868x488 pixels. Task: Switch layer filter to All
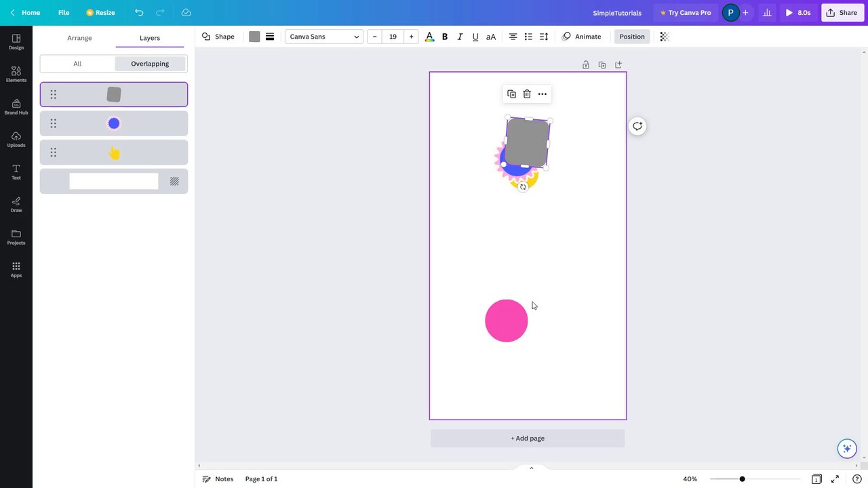point(77,64)
